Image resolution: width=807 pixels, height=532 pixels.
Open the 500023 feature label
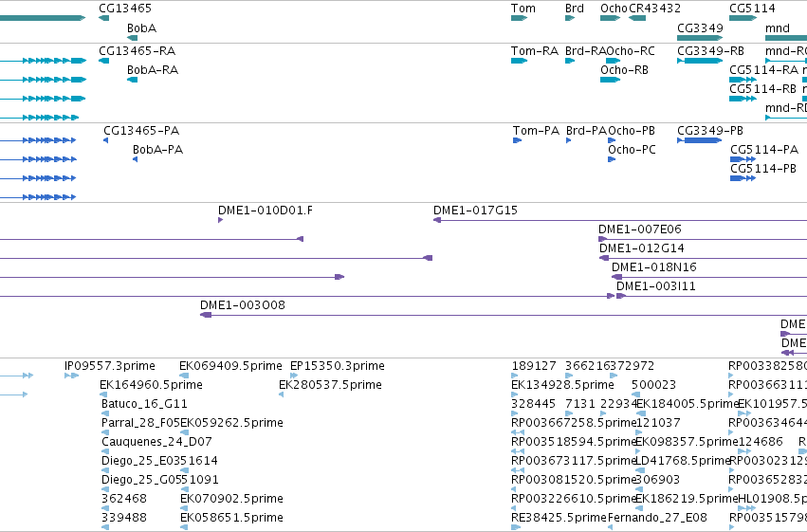(653, 385)
